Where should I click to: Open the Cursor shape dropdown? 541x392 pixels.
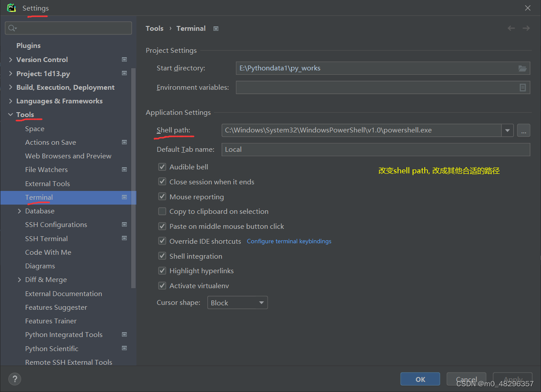point(237,302)
